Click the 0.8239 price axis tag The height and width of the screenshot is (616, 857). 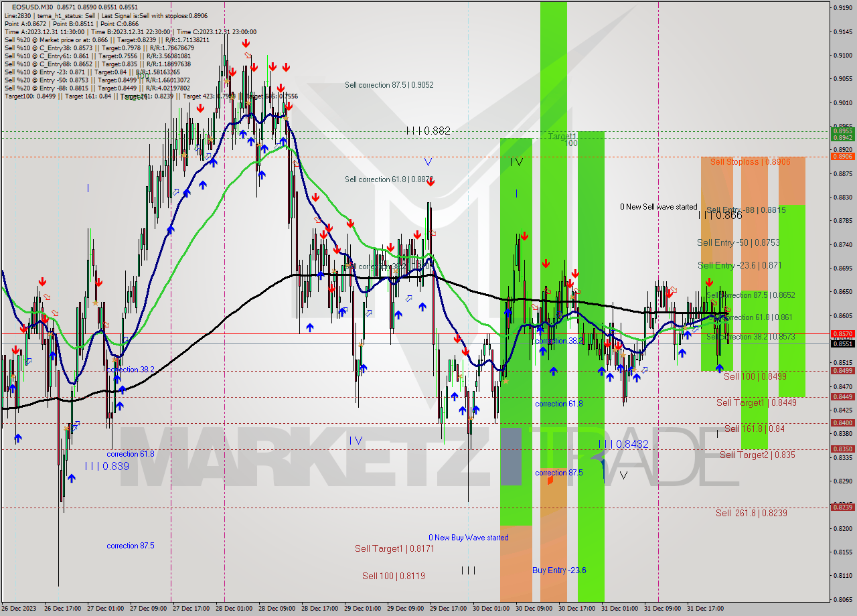coord(842,507)
